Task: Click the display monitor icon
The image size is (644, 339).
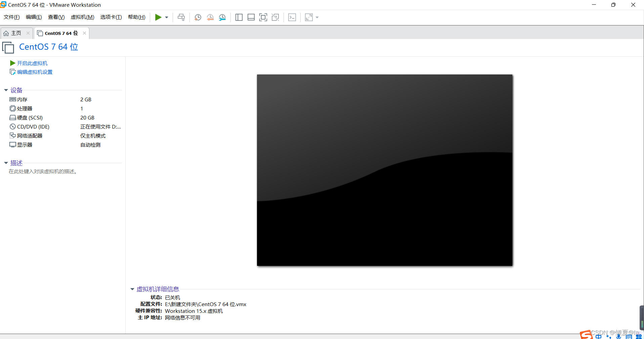Action: 13,145
